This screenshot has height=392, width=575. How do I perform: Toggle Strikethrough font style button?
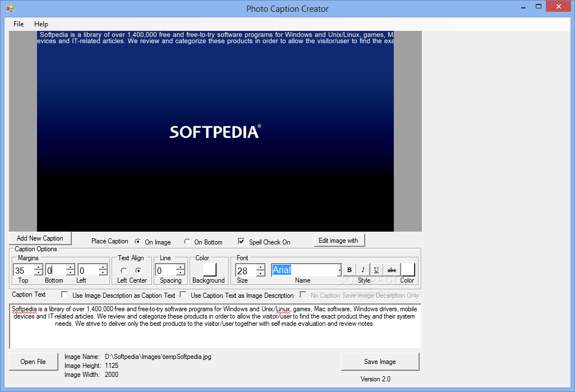[x=392, y=270]
